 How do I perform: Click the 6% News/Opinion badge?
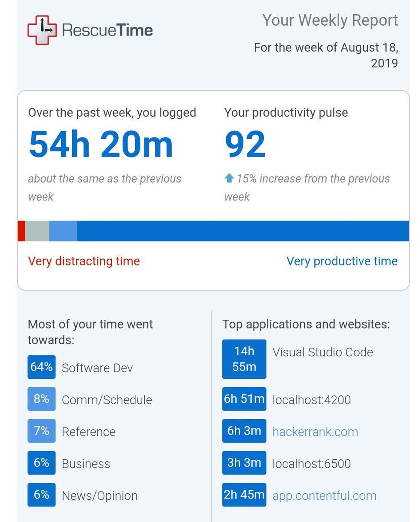pyautogui.click(x=41, y=495)
